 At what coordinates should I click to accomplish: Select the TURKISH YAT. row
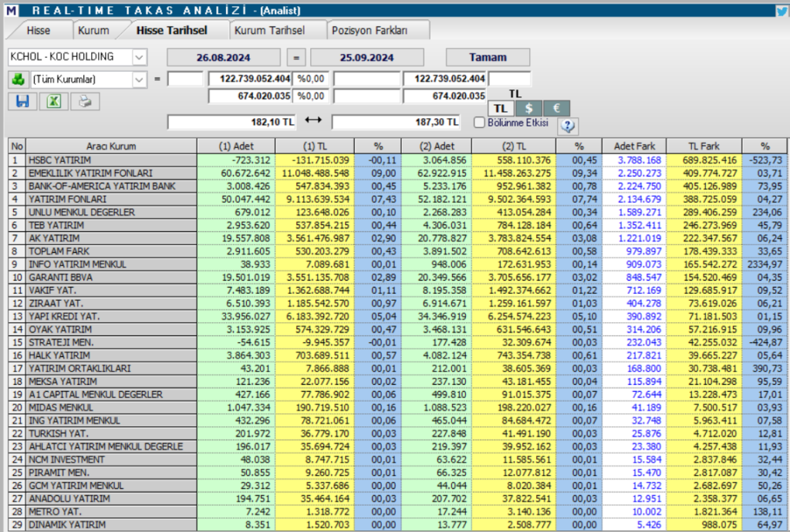pos(397,434)
